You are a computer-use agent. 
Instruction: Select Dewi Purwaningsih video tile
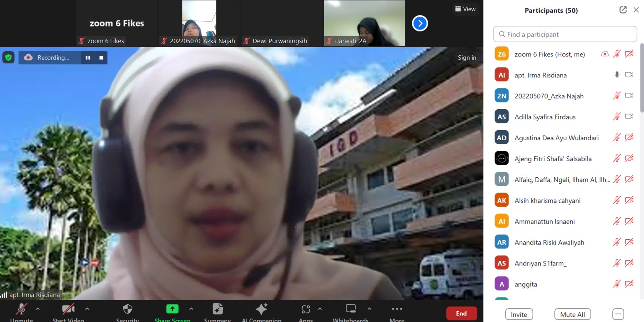281,23
